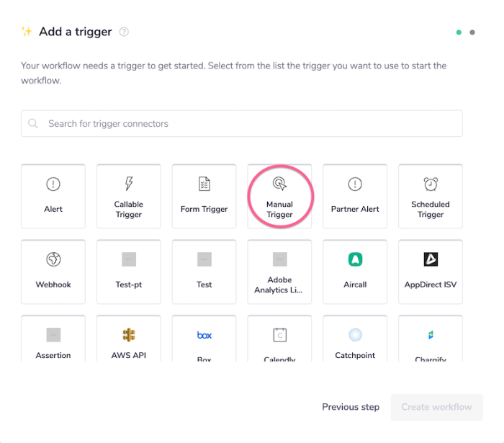Select the Alert trigger tile
Screen dimensions: 504x443
pos(53,196)
